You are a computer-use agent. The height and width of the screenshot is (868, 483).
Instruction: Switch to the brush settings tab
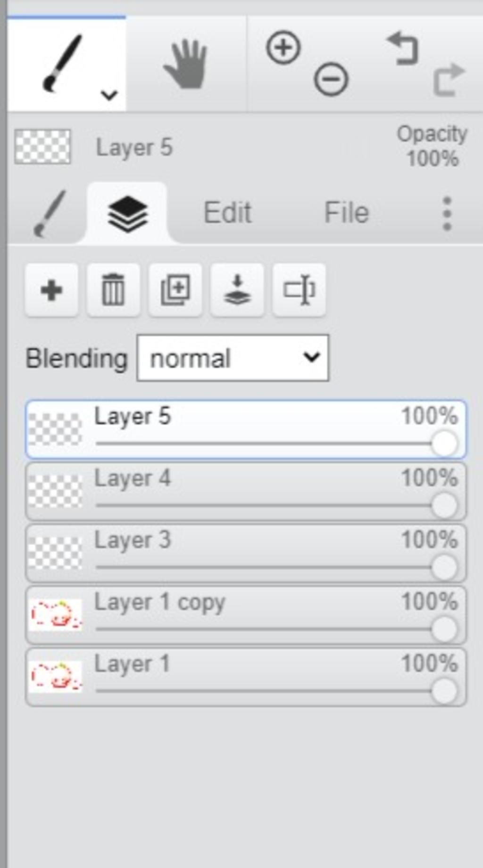[49, 213]
